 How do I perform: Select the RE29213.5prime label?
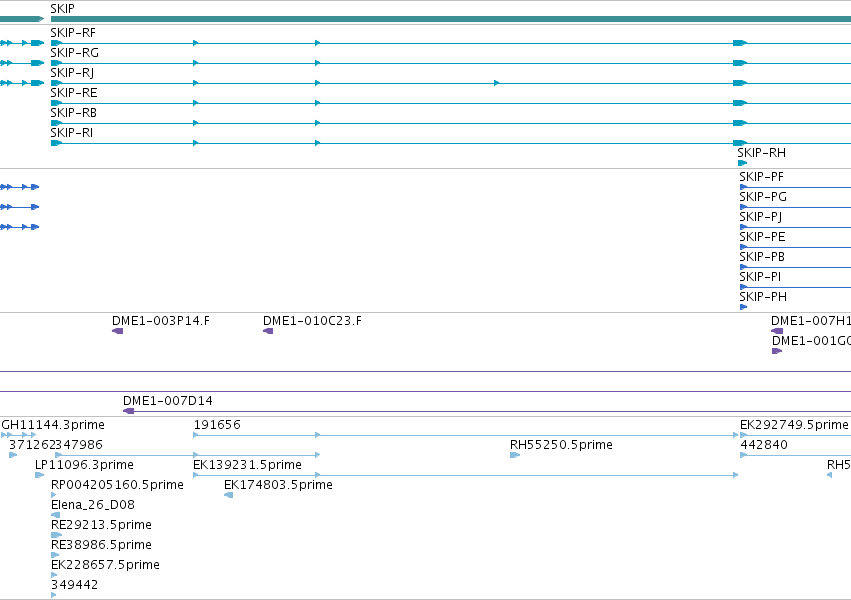pyautogui.click(x=101, y=525)
